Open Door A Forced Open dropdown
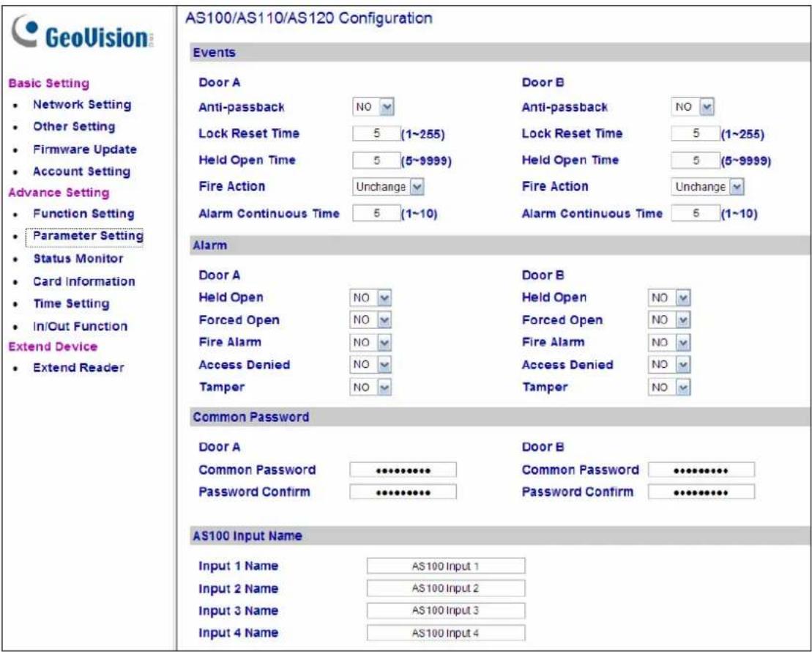The height and width of the screenshot is (652, 812). (370, 320)
